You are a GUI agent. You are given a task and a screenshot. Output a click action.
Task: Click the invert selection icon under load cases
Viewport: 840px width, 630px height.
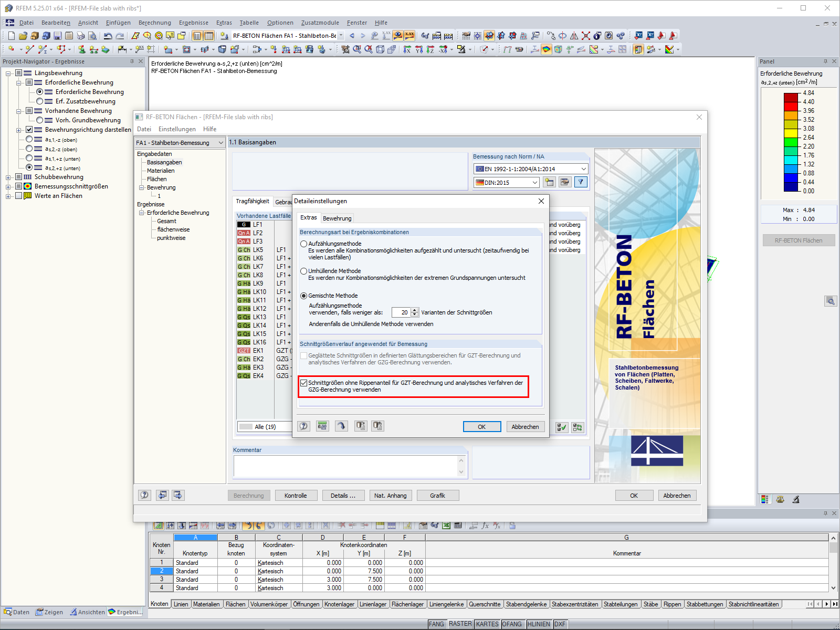(x=577, y=427)
